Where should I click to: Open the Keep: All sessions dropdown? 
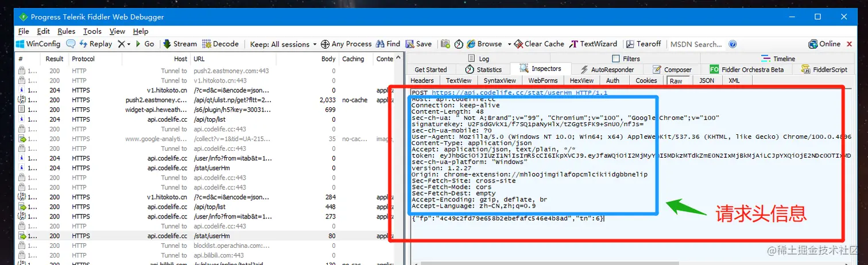[284, 44]
